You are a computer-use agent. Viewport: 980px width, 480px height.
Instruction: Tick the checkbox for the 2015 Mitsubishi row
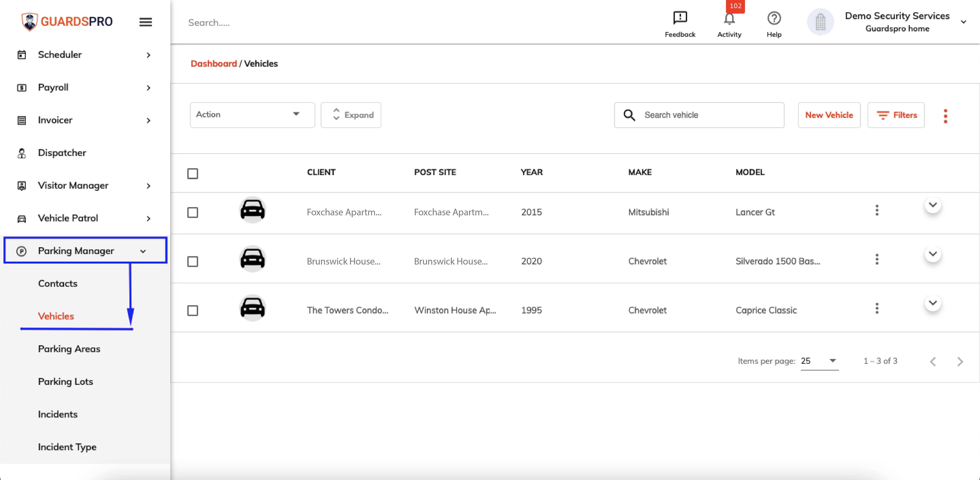(193, 212)
